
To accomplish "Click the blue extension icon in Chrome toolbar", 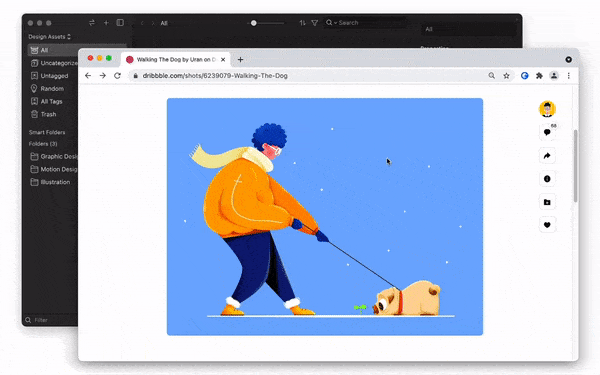I will (x=525, y=76).
